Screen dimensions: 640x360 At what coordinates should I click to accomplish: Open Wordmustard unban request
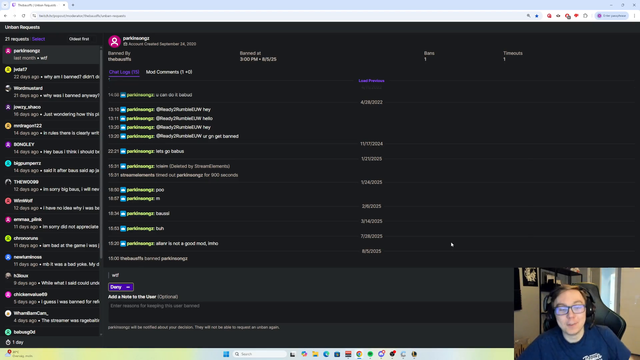pyautogui.click(x=51, y=92)
